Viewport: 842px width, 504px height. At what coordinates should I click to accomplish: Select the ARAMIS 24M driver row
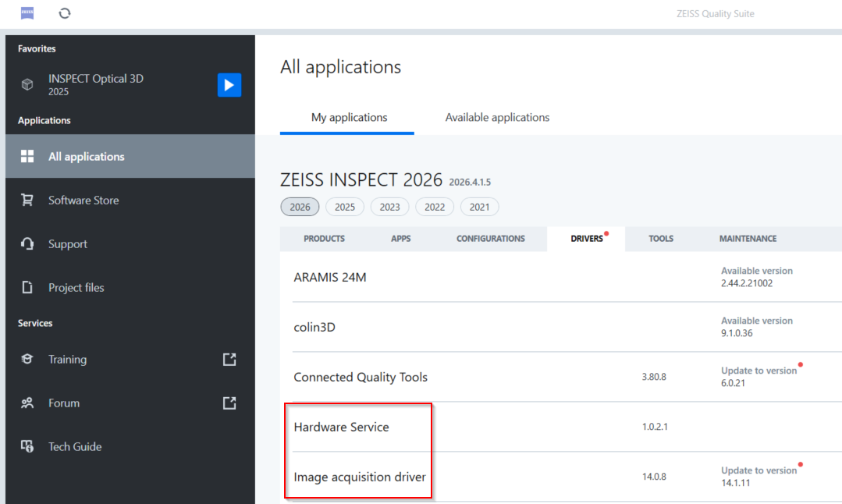[561, 277]
